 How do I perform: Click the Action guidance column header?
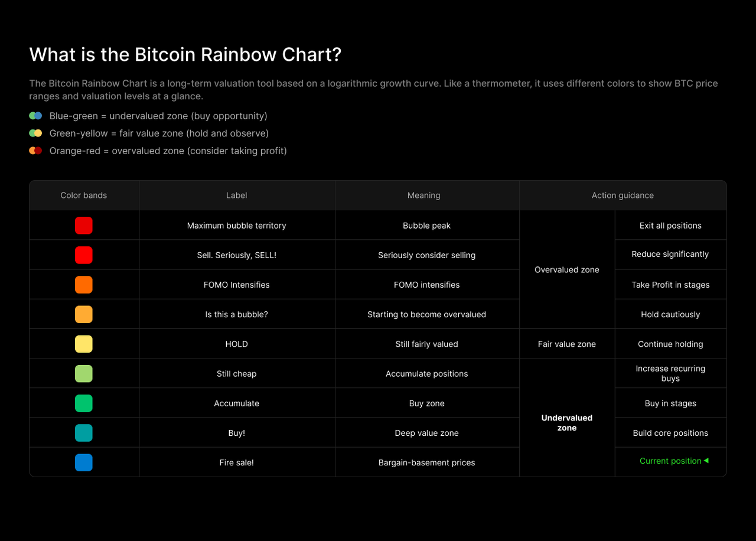(623, 195)
